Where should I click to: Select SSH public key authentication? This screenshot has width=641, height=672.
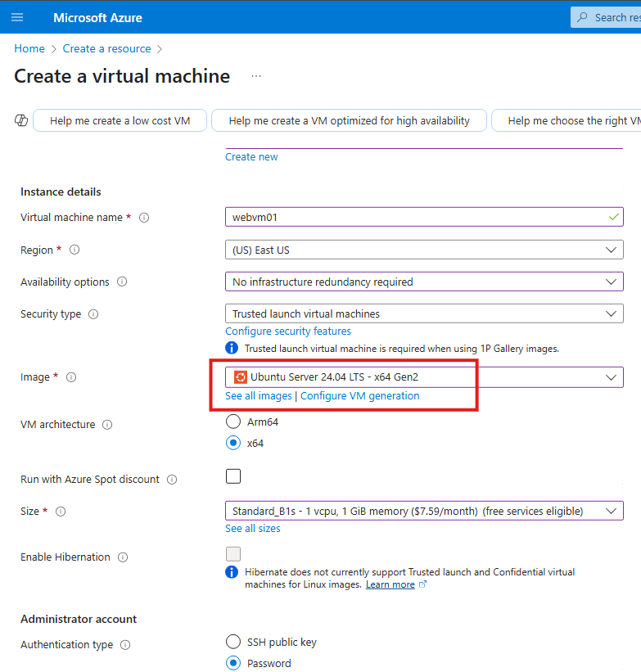pos(233,642)
